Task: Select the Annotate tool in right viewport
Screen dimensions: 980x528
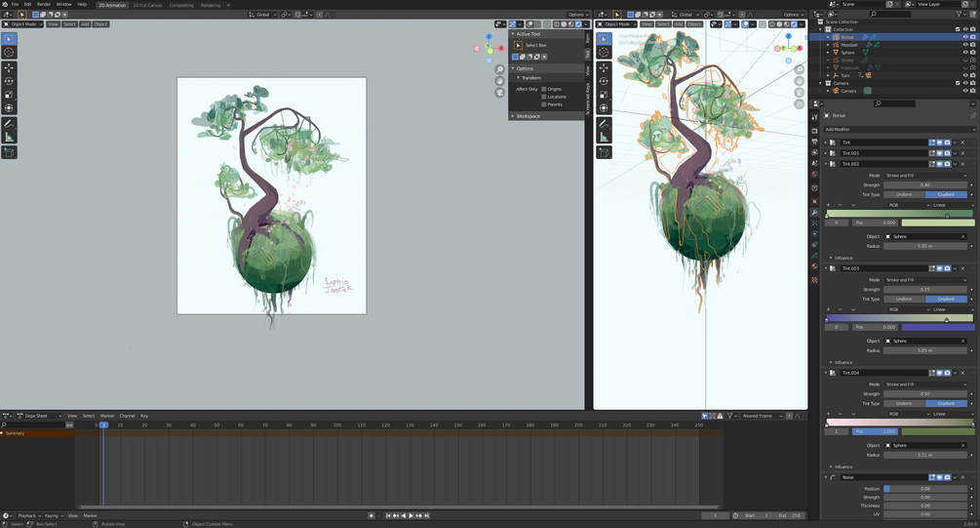Action: click(x=604, y=124)
